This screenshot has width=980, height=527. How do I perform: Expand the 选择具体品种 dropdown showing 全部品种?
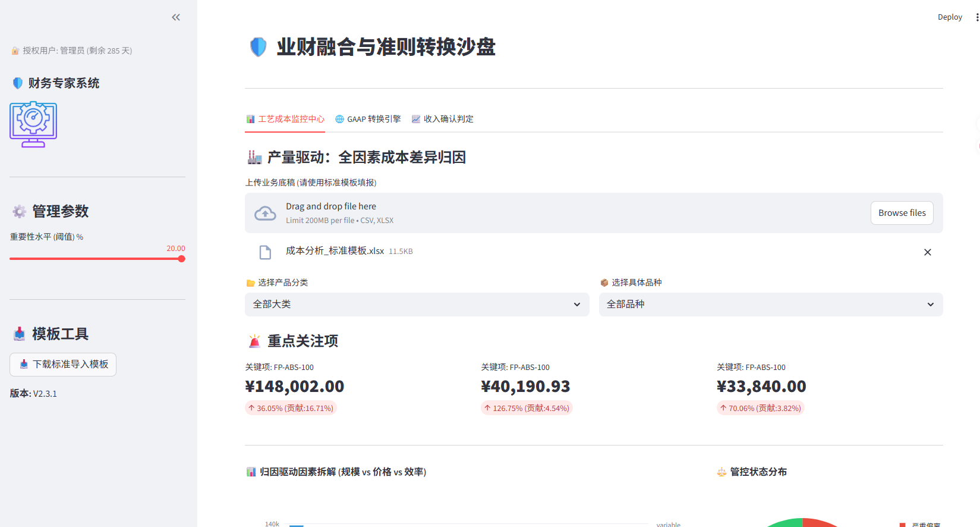click(x=761, y=305)
